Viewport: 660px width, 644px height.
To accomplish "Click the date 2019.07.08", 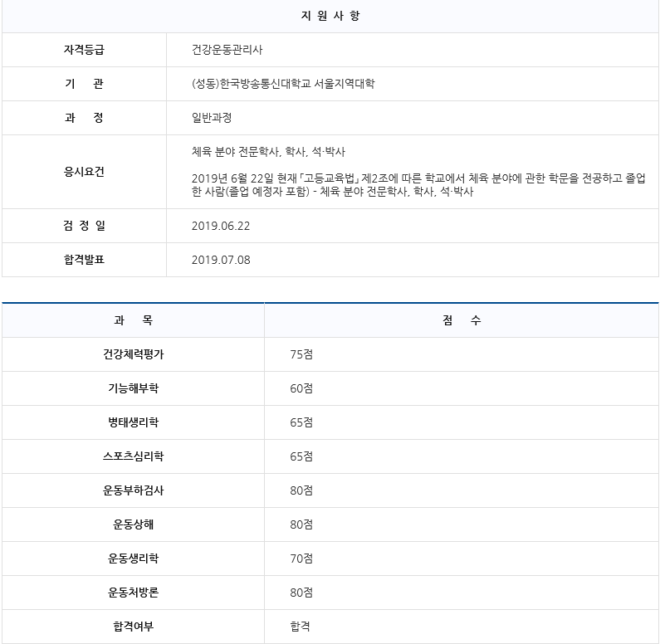I will click(x=221, y=260).
